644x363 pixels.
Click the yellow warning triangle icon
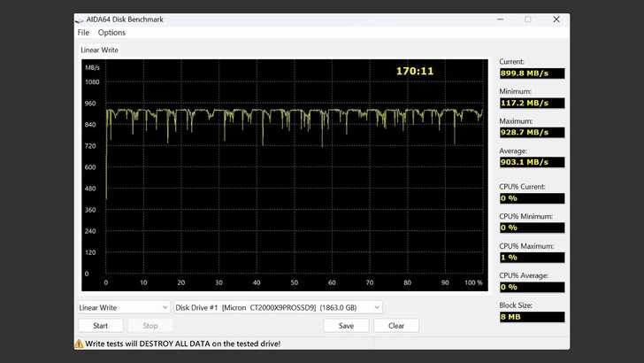pos(79,343)
